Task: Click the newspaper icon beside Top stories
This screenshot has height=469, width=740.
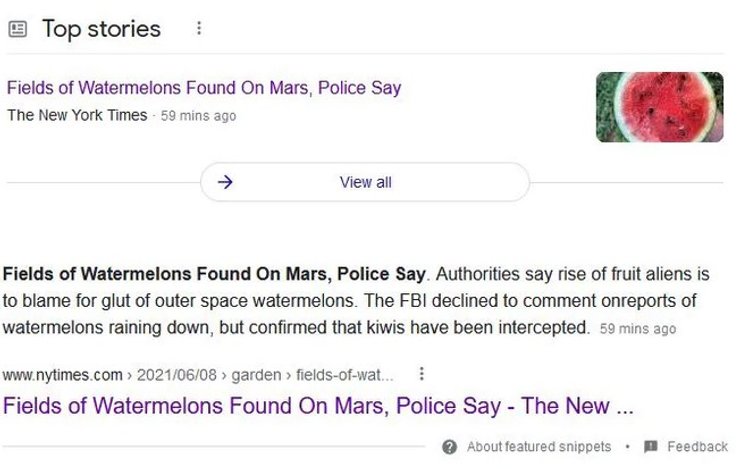Action: tap(17, 29)
